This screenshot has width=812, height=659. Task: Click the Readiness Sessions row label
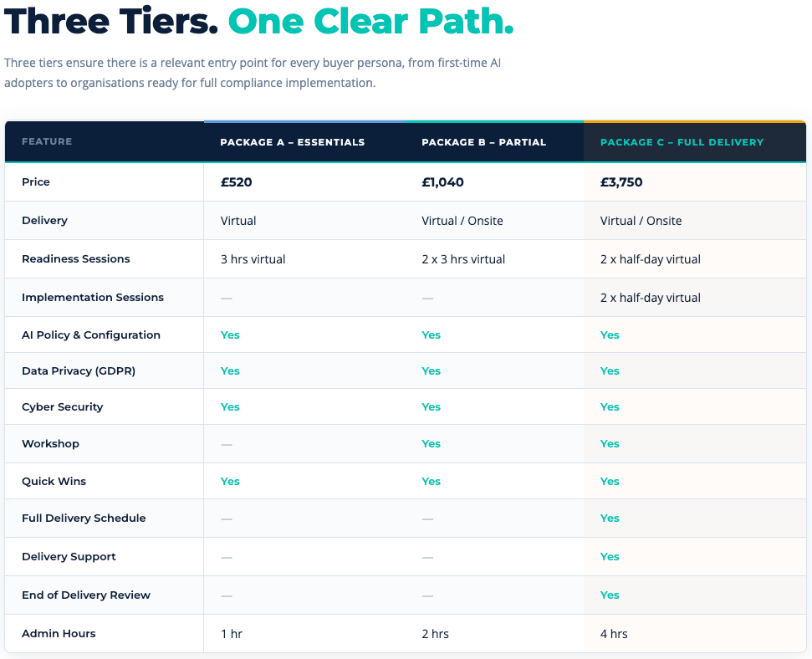76,259
